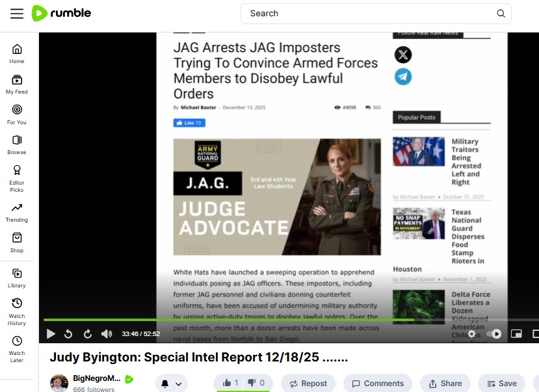Open My Feed in the sidebar

click(x=16, y=85)
